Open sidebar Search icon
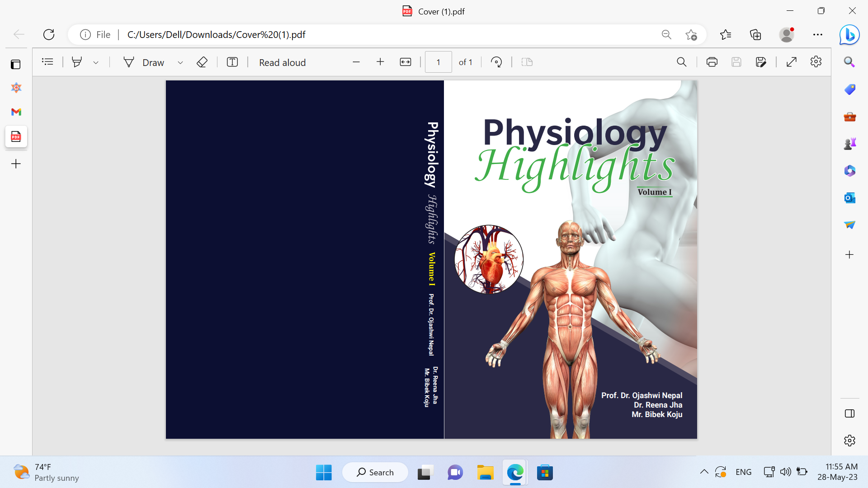 849,62
